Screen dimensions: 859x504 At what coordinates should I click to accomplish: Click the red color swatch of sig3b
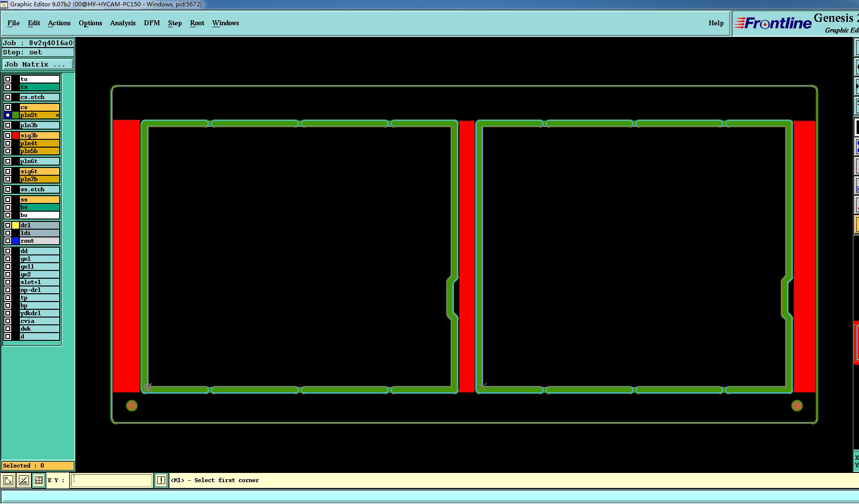(x=16, y=135)
